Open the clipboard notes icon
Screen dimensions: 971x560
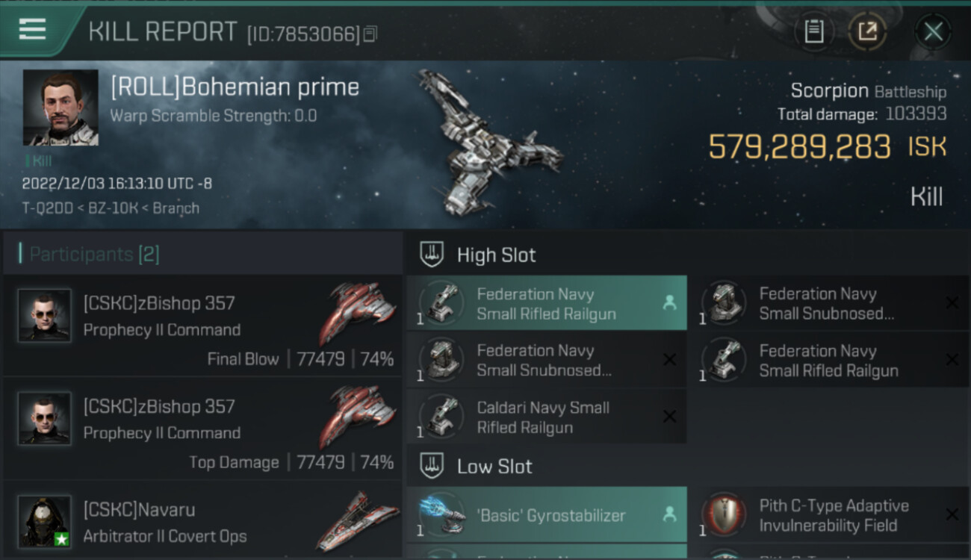pos(813,31)
